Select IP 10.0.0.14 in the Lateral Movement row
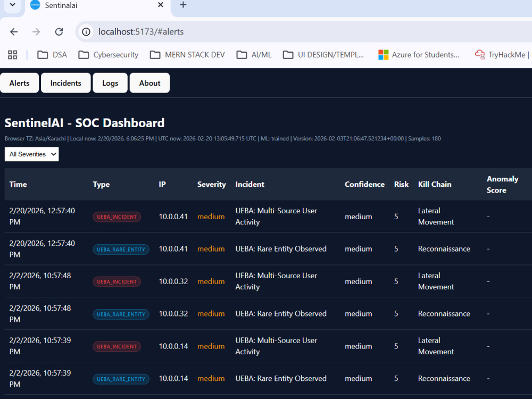The width and height of the screenshot is (532, 399). (x=173, y=346)
